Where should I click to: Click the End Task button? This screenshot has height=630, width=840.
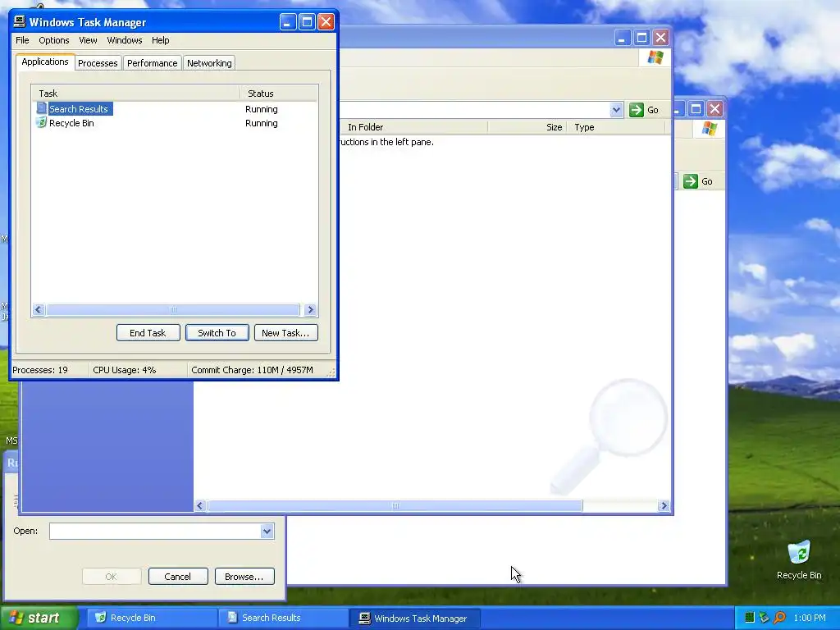pos(148,333)
